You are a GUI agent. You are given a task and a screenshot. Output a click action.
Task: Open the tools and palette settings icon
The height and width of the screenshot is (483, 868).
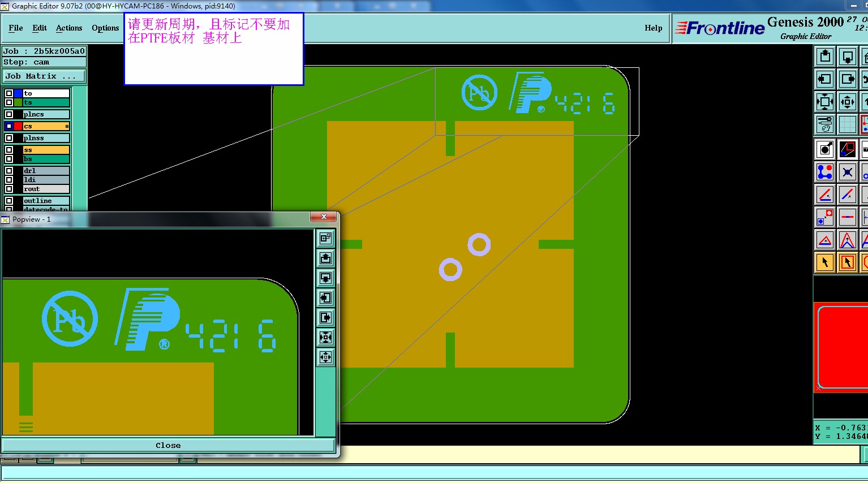pyautogui.click(x=825, y=124)
